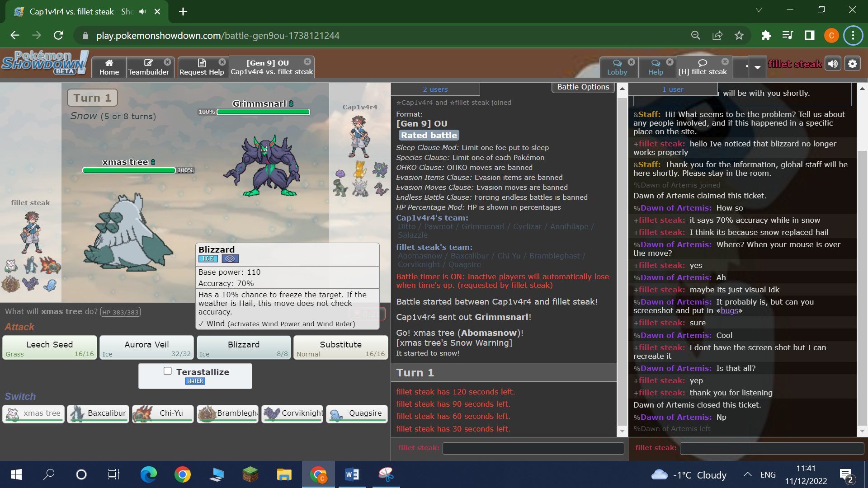The width and height of the screenshot is (868, 488).
Task: Click the battle log scrollbar down arrow
Action: click(622, 431)
